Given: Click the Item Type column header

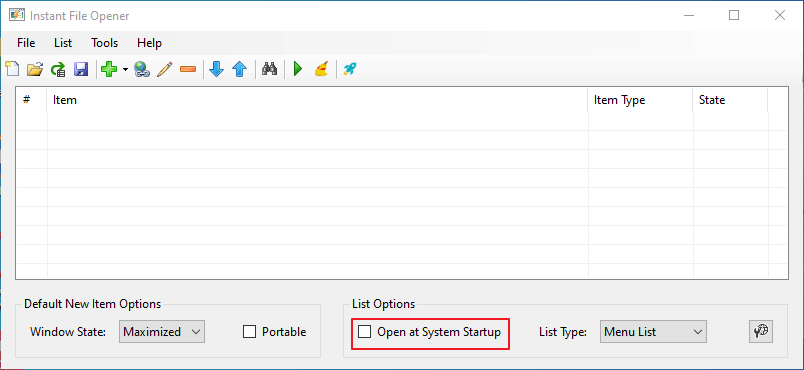Looking at the screenshot, I should [x=641, y=100].
